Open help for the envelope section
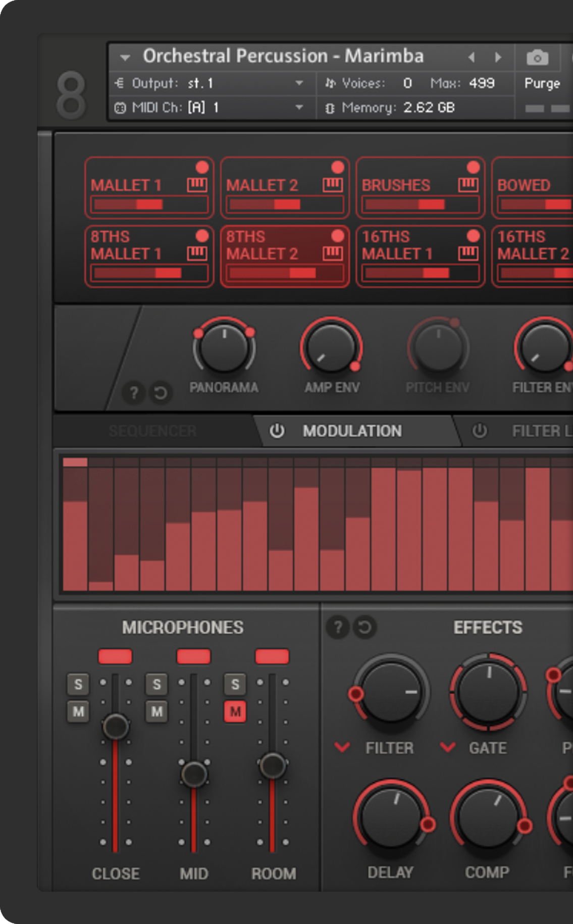Viewport: 573px width, 924px height. [134, 392]
